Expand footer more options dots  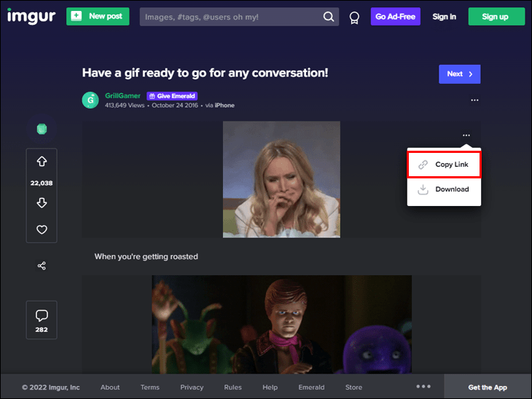point(423,387)
